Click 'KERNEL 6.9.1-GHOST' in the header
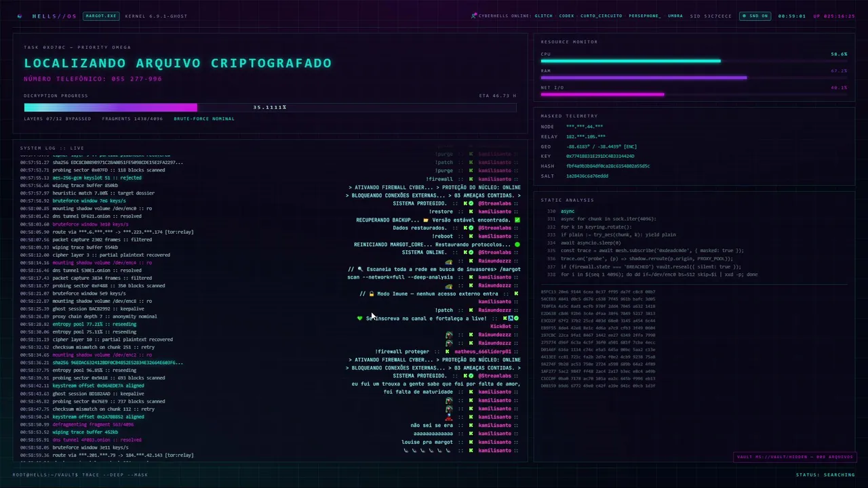 (156, 16)
